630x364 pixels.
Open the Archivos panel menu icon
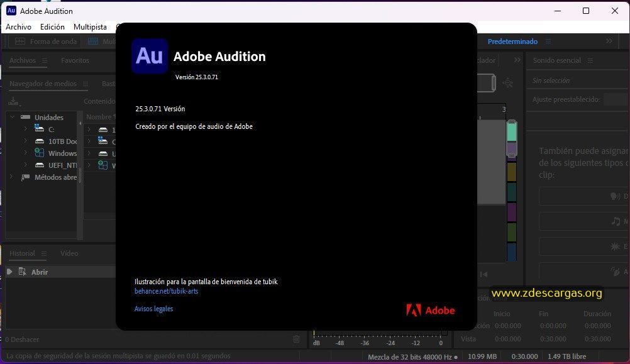point(45,60)
